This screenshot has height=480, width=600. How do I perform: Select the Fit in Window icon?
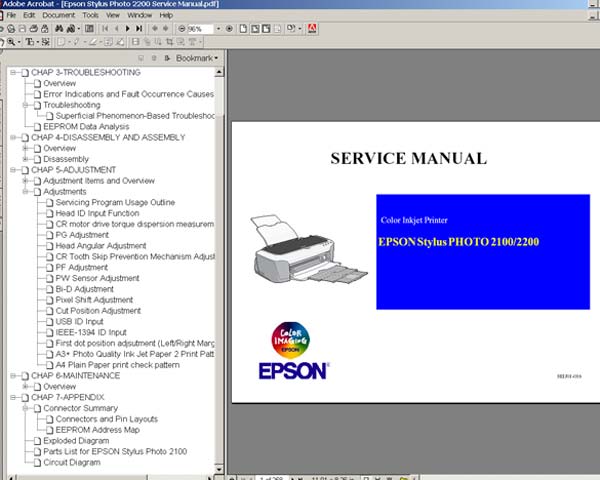[255, 29]
